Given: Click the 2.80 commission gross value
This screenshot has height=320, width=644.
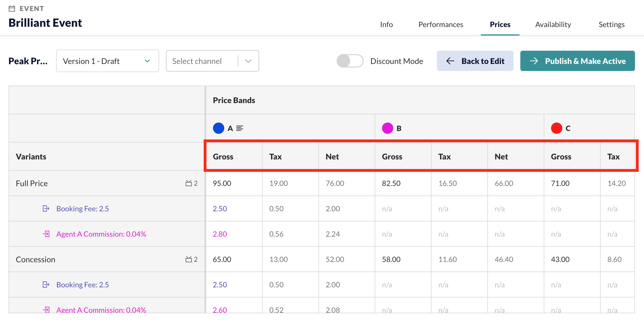Looking at the screenshot, I should click(220, 234).
